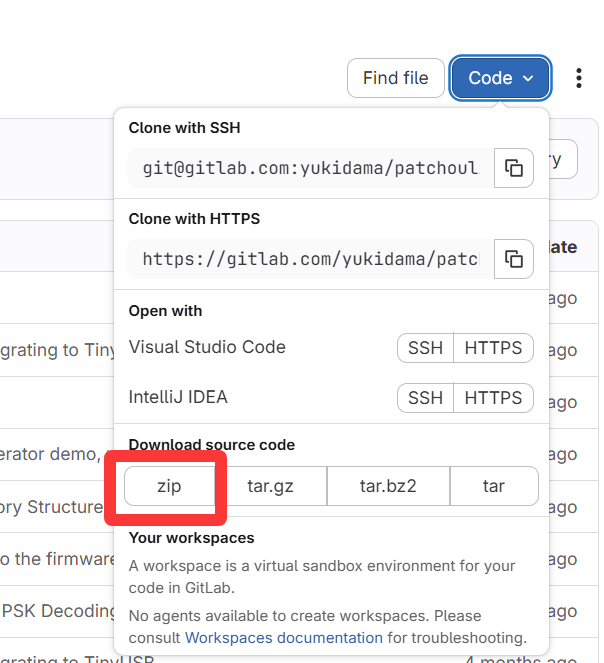
Task: Collapse the Code dropdown button
Action: click(x=500, y=78)
